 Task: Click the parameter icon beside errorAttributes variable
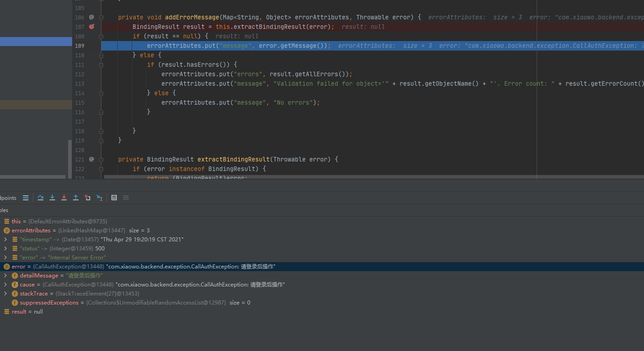[6, 231]
